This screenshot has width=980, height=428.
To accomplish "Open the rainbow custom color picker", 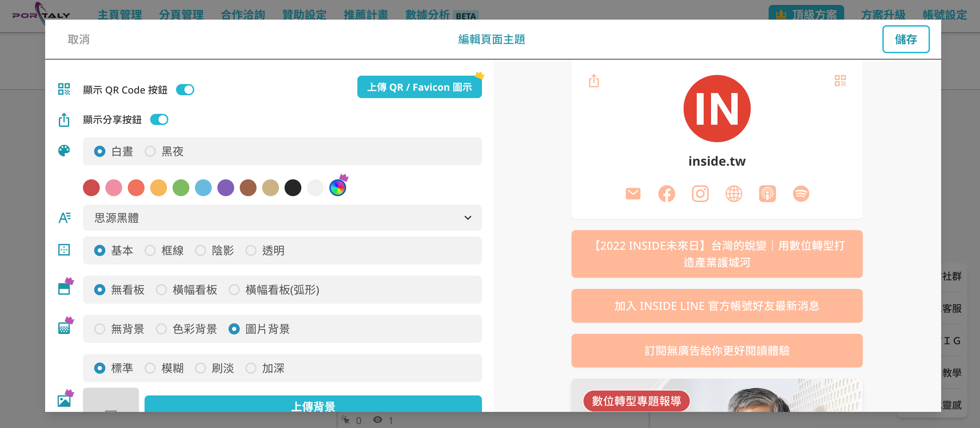I will (x=337, y=188).
